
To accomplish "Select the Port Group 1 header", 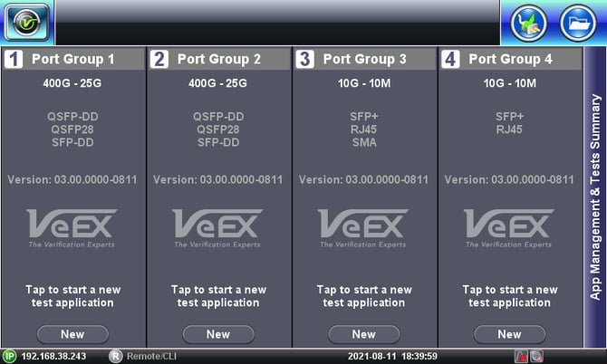I will (73, 59).
